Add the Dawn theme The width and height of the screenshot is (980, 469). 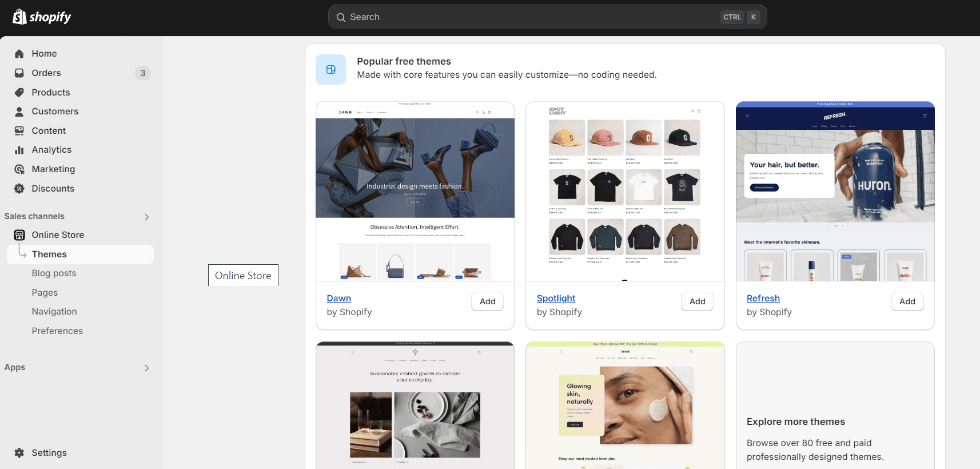(488, 301)
